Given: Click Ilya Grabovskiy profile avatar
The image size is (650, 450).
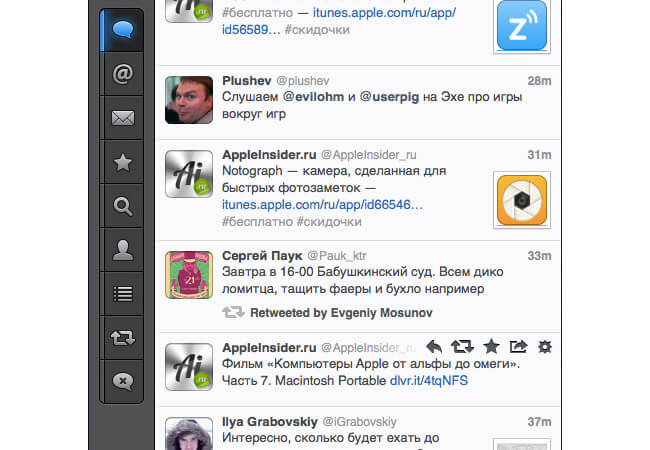Looking at the screenshot, I should 189,433.
